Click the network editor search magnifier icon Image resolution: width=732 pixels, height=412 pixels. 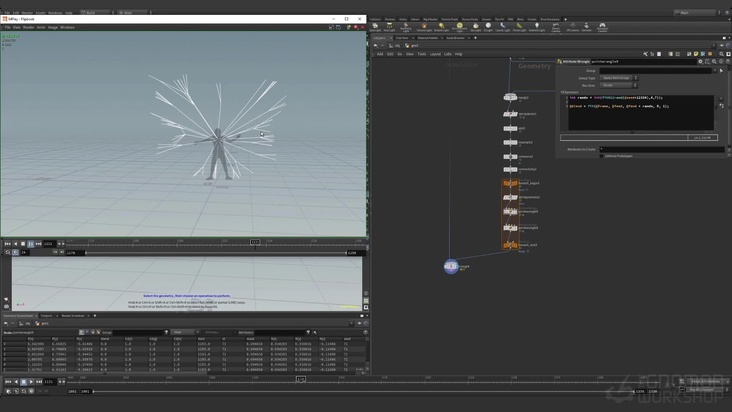722,54
